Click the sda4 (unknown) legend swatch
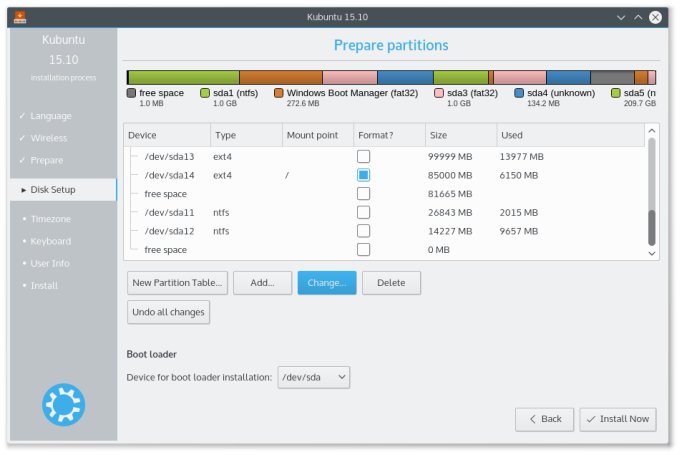 519,93
